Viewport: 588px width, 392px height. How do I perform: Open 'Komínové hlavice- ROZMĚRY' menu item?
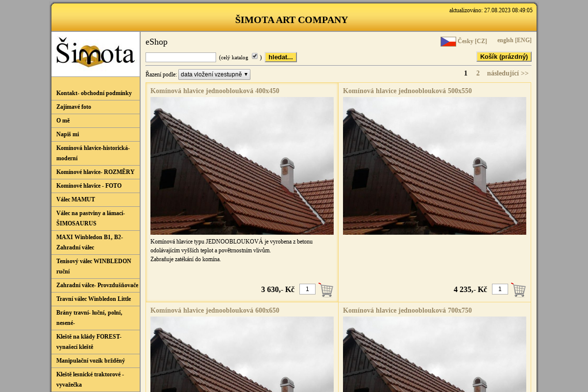coord(96,172)
